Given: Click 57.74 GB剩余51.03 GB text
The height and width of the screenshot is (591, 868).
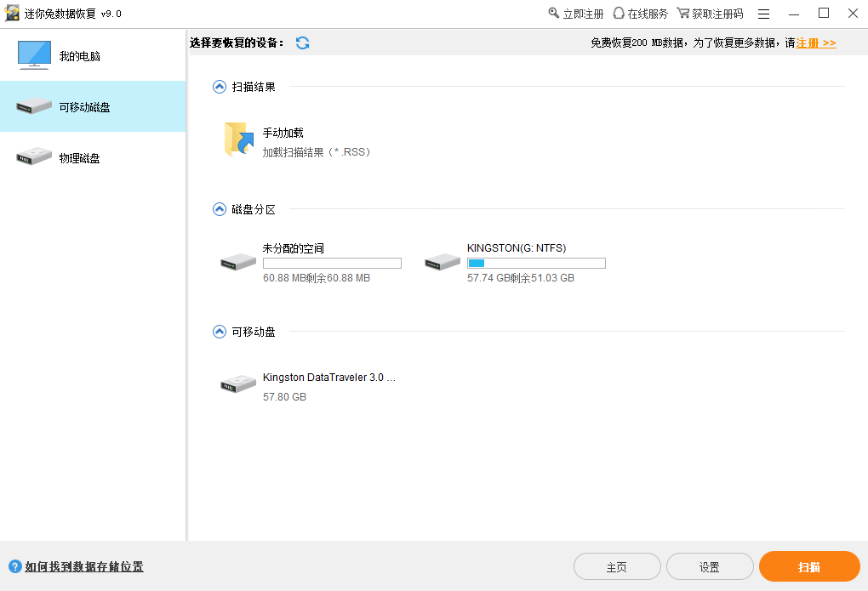Looking at the screenshot, I should coord(520,278).
